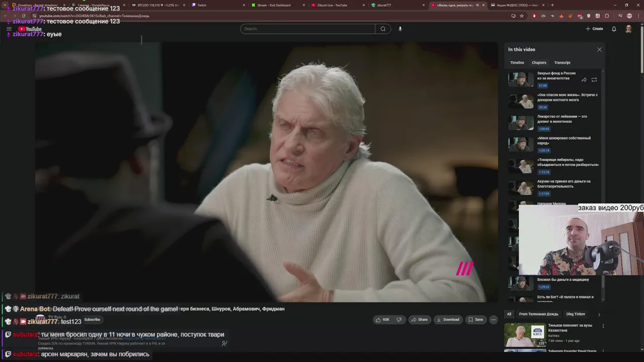This screenshot has width=644, height=362.
Task: Click chapter title 'Вложил бы деньги в медицину'
Action: (563, 280)
